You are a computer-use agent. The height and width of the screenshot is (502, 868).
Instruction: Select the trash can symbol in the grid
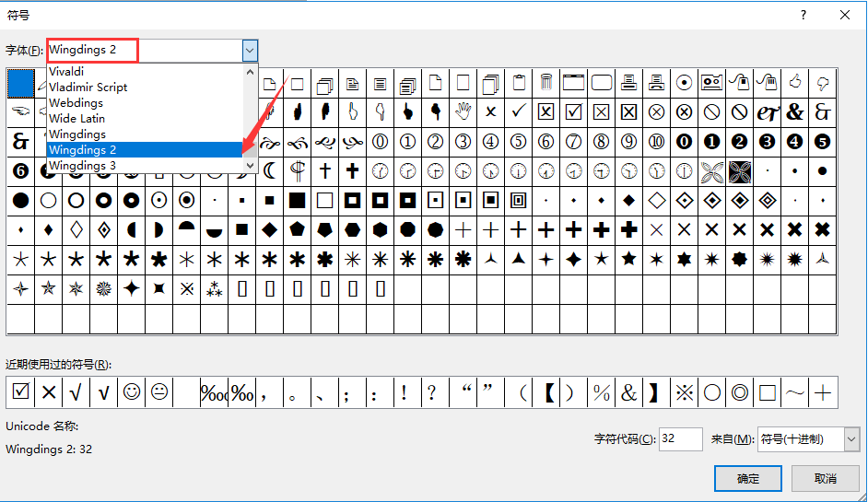[x=545, y=83]
